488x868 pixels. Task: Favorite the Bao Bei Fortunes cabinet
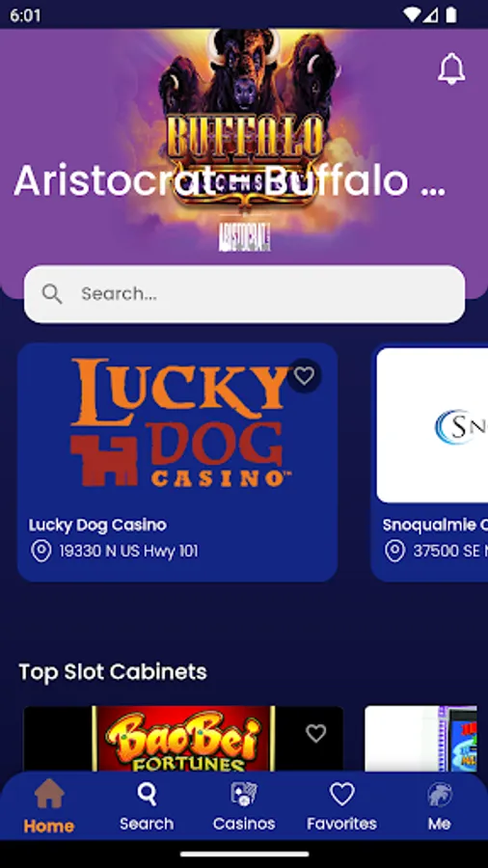pyautogui.click(x=316, y=734)
